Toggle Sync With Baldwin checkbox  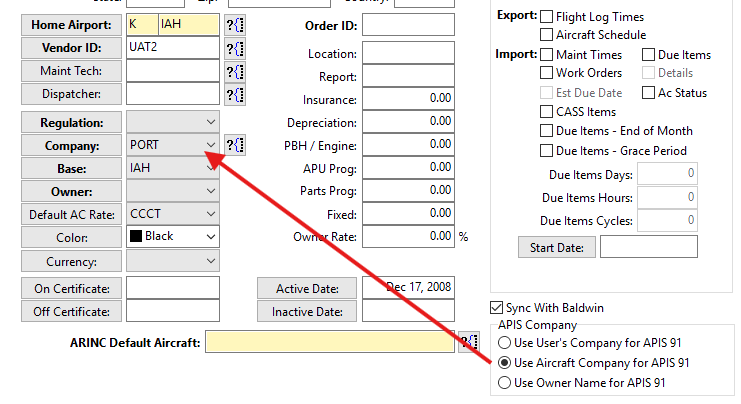coord(496,308)
